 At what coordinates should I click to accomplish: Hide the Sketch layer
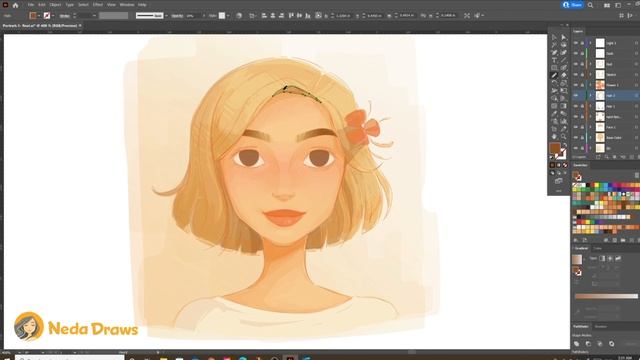point(576,75)
